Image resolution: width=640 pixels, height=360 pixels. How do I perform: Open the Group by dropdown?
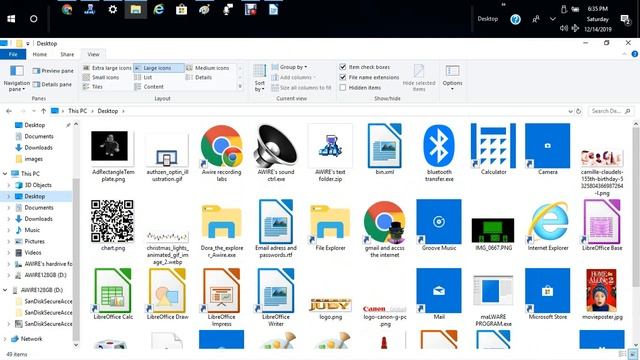(x=289, y=67)
